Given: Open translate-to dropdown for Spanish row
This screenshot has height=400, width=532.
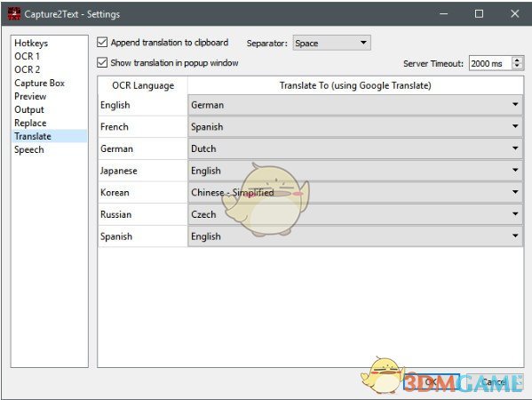Looking at the screenshot, I should click(x=355, y=236).
